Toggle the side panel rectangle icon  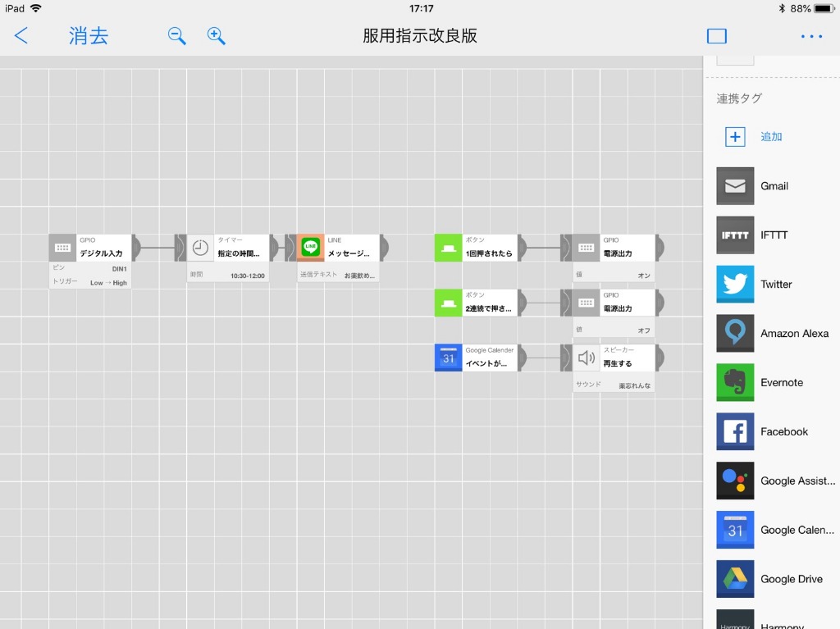pyautogui.click(x=717, y=36)
